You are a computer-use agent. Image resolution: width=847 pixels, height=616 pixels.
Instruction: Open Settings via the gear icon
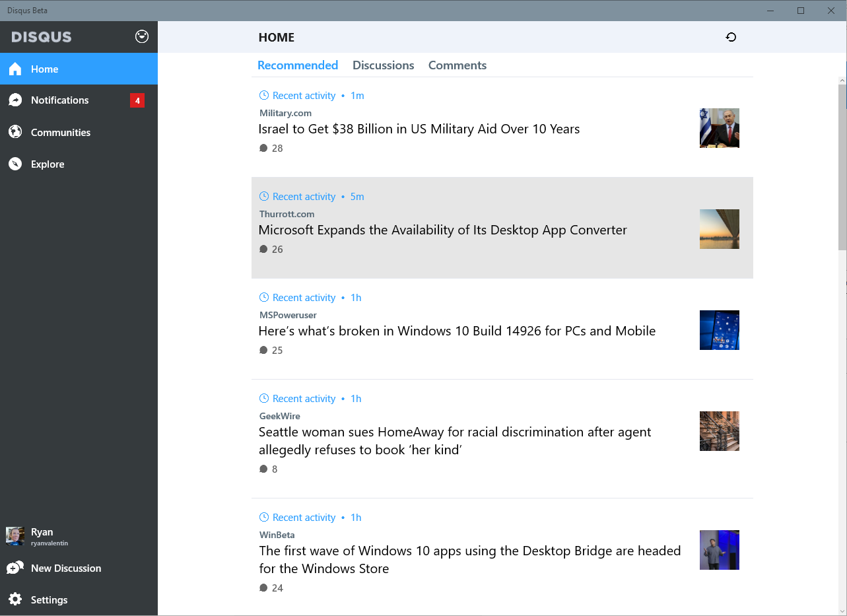click(15, 599)
